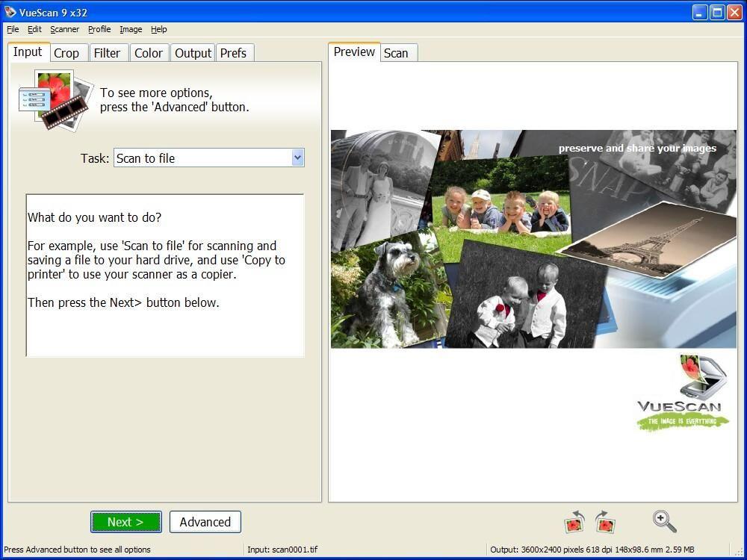747x560 pixels.
Task: Rotate the image right (clockwise)
Action: (x=605, y=522)
